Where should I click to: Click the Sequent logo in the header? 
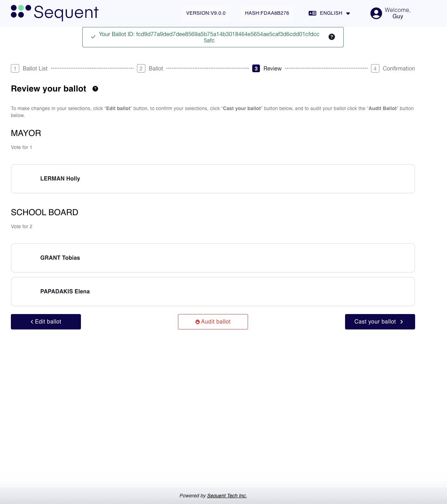coord(55,13)
